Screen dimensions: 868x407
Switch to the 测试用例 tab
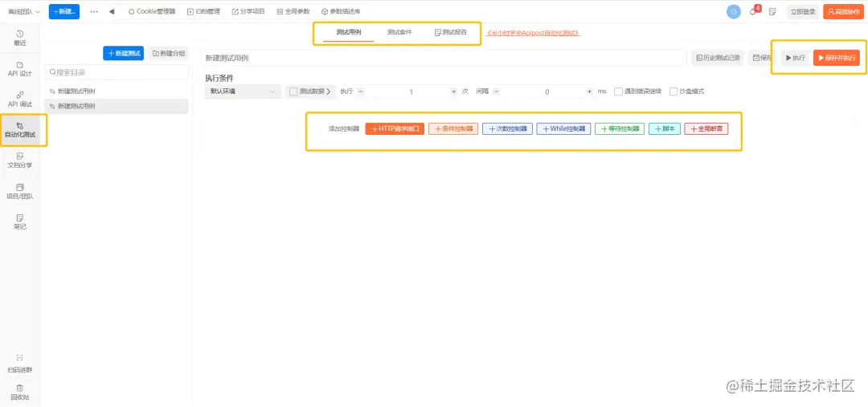349,33
